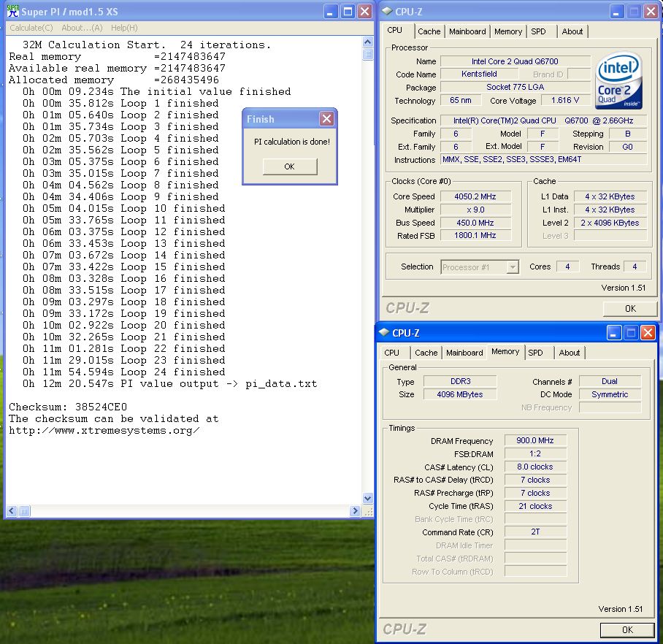Minimize the lower CPU-Z window
The image size is (663, 644).
tap(613, 333)
